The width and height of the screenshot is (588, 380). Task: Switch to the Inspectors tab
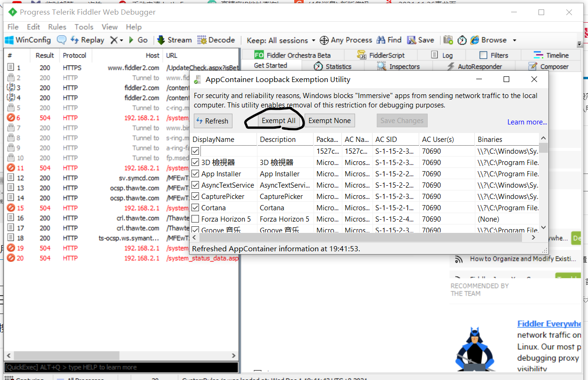(x=398, y=66)
